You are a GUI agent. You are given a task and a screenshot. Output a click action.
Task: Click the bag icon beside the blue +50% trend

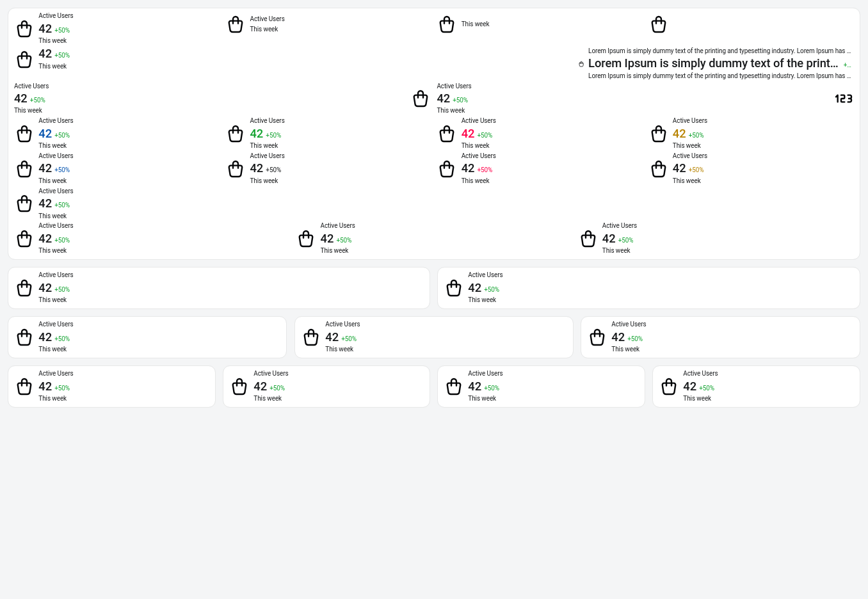pyautogui.click(x=24, y=169)
